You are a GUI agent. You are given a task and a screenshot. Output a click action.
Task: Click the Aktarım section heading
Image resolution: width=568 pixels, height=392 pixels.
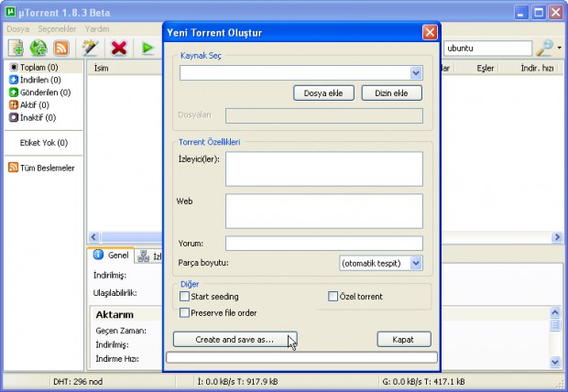(x=115, y=314)
